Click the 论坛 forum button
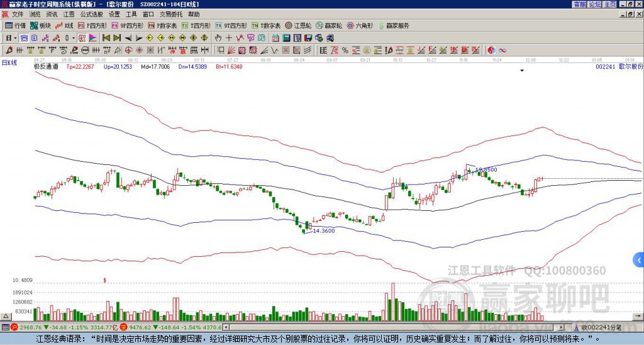644x345 pixels. pyautogui.click(x=595, y=4)
